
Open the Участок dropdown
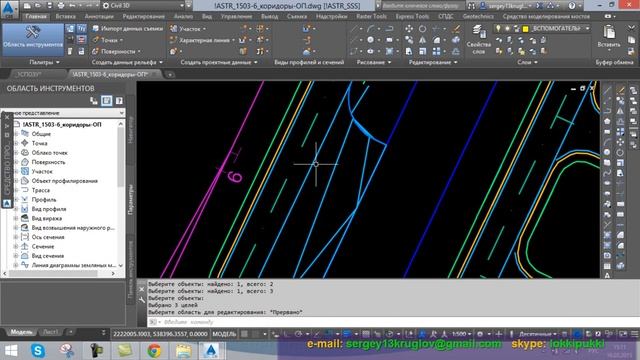pos(188,29)
